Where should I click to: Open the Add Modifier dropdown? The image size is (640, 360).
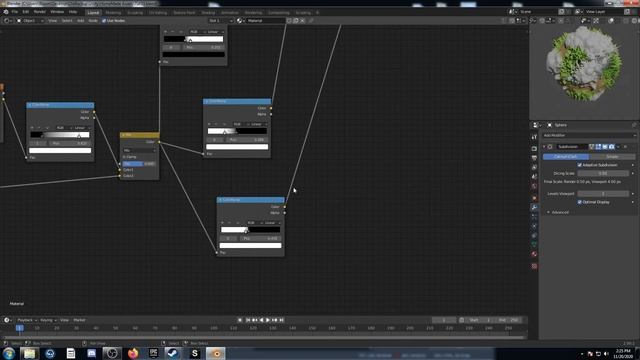(x=589, y=135)
